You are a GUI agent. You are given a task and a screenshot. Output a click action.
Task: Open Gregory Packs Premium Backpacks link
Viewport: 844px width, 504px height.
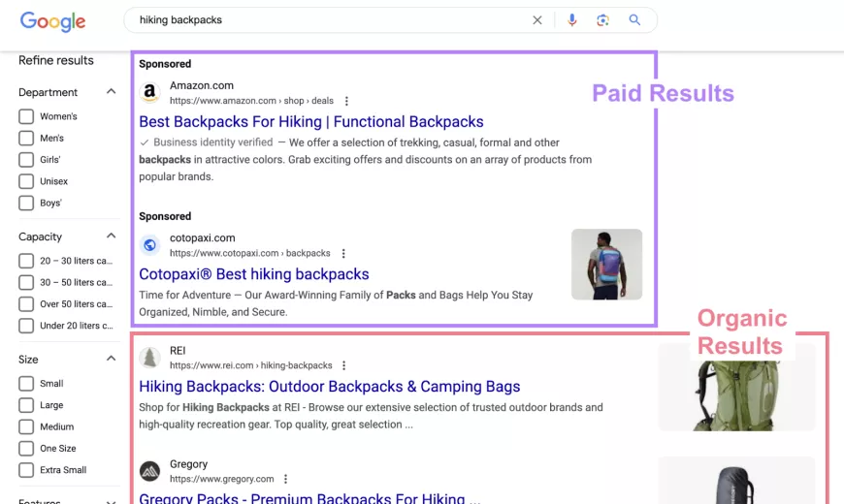pyautogui.click(x=309, y=498)
